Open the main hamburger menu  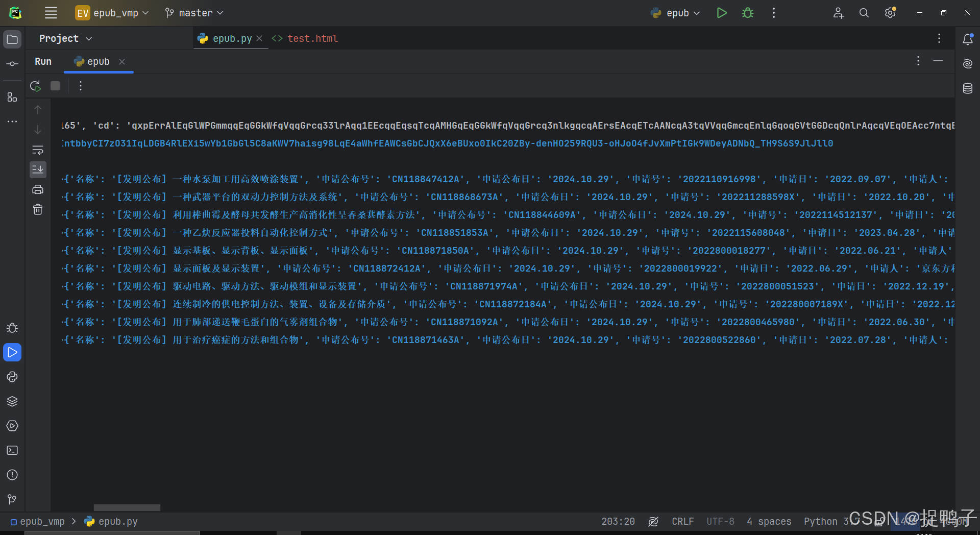coord(51,13)
